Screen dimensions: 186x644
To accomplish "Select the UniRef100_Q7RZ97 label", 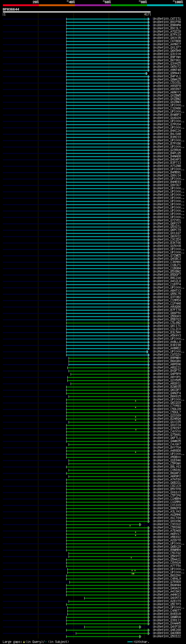I will coord(167,428).
